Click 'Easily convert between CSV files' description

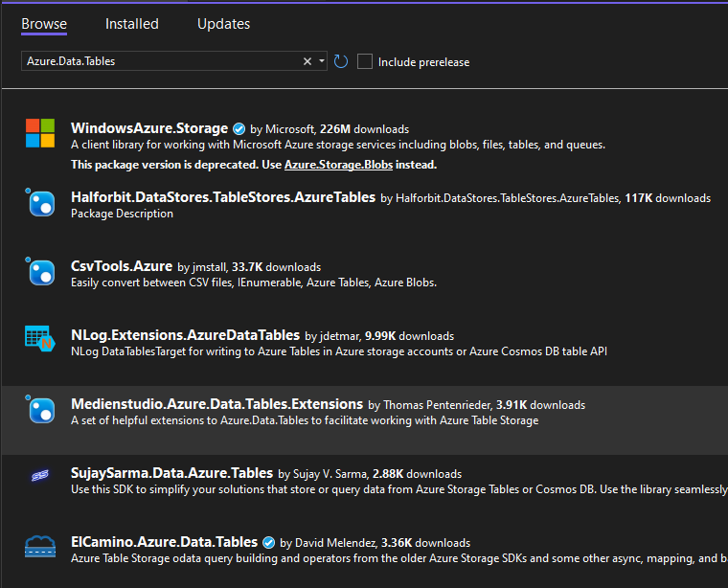pos(254,283)
